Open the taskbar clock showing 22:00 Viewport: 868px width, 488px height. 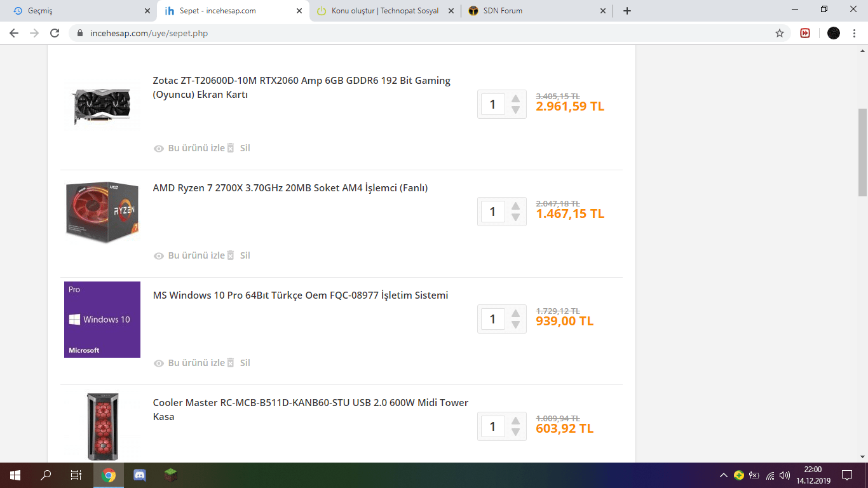[813, 475]
